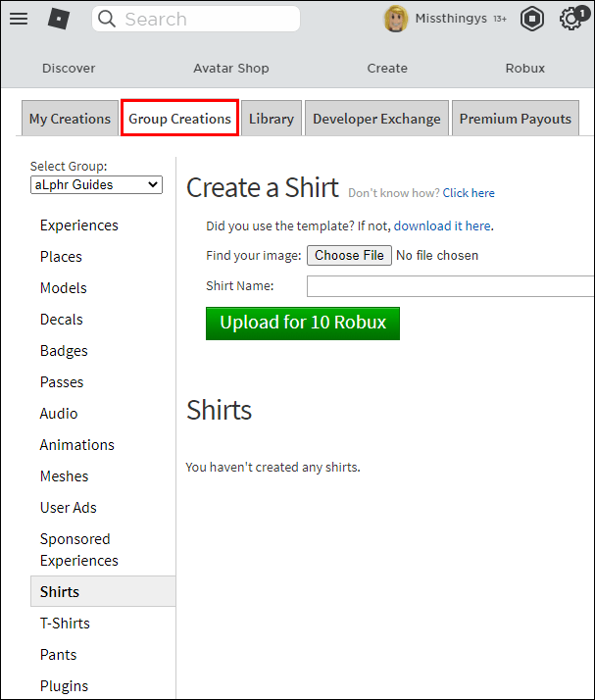Select Shirts in the sidebar

coord(103,591)
